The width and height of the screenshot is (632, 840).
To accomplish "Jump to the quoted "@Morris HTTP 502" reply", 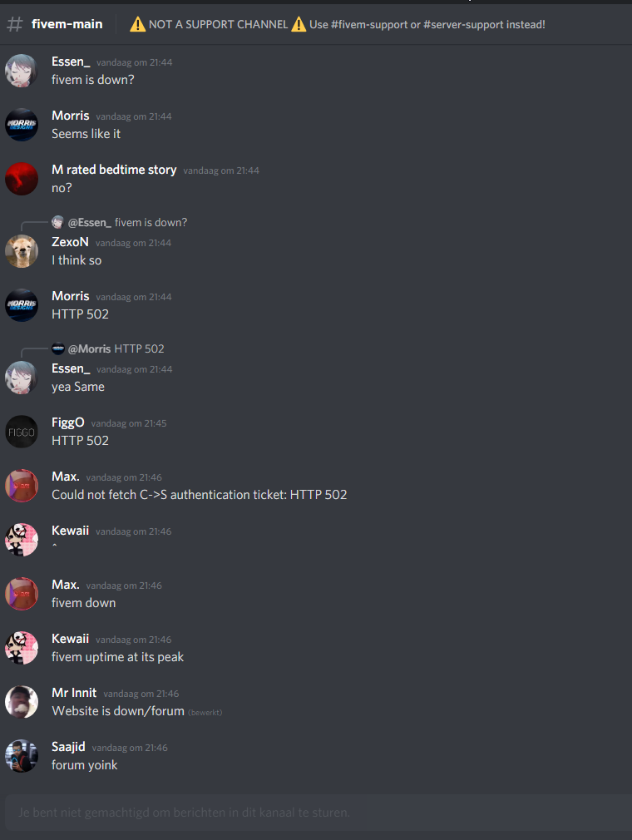I will (x=116, y=348).
